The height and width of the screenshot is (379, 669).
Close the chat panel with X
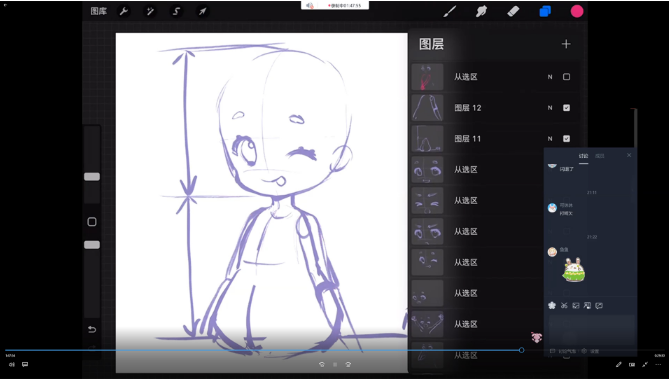tap(629, 155)
